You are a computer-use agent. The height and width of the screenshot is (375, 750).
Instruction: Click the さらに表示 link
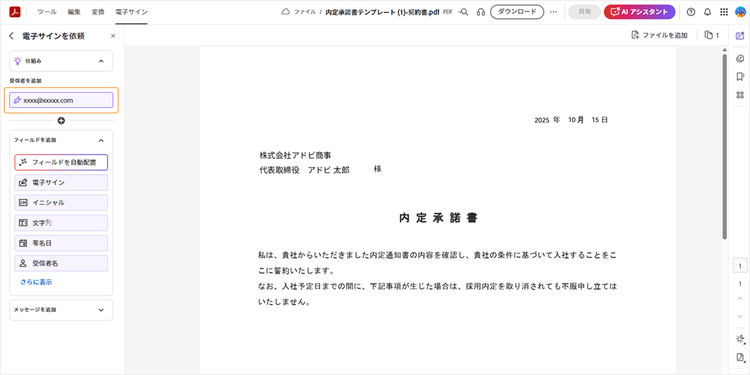click(36, 282)
